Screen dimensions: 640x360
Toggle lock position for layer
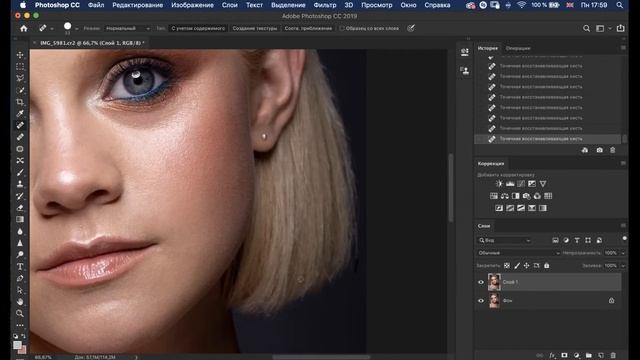tap(527, 266)
